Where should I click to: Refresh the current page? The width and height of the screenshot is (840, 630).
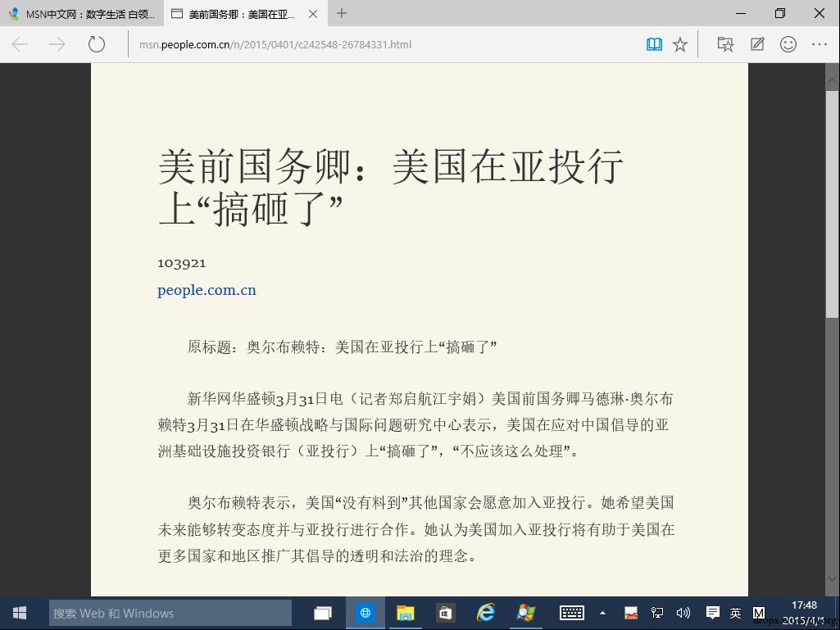[97, 44]
